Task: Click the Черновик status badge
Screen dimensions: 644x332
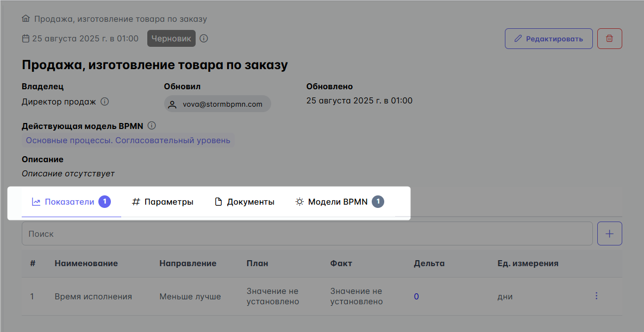Action: click(171, 39)
